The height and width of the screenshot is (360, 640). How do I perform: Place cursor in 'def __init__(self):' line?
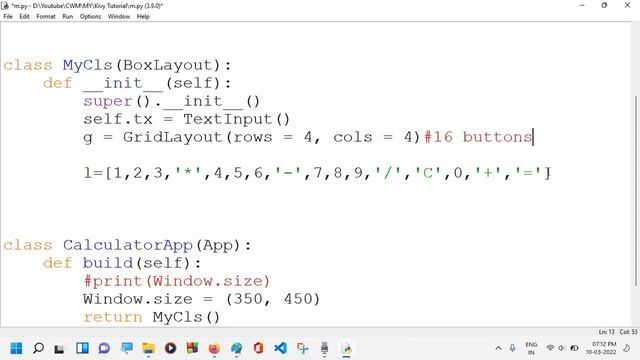(137, 84)
